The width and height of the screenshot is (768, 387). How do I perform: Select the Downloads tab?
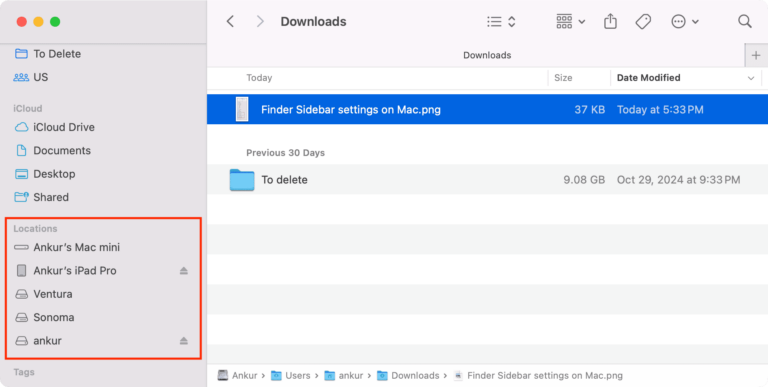click(x=487, y=55)
